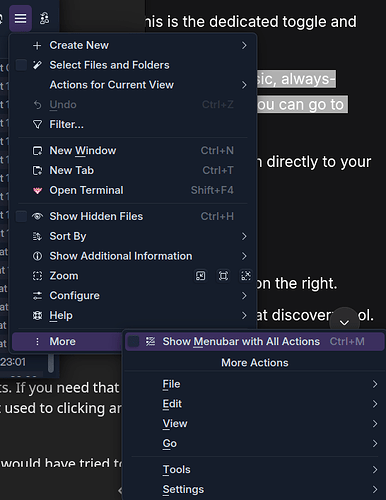Click the Sort By label
The width and height of the screenshot is (386, 500).
point(68,237)
